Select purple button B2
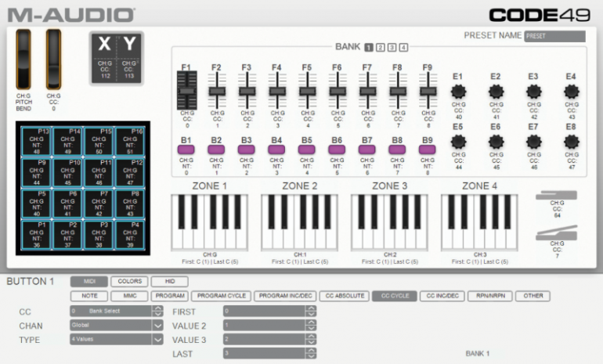The height and width of the screenshot is (364, 603). coord(216,150)
